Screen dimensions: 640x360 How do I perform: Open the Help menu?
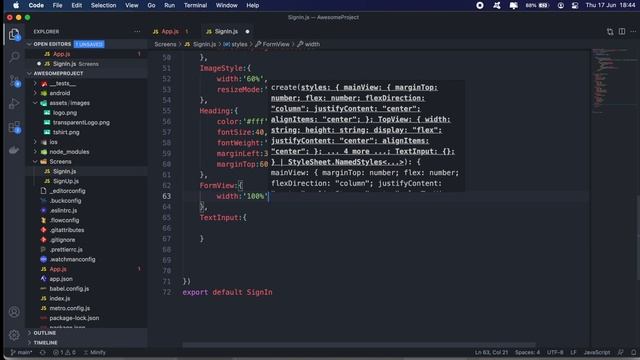[253, 5]
